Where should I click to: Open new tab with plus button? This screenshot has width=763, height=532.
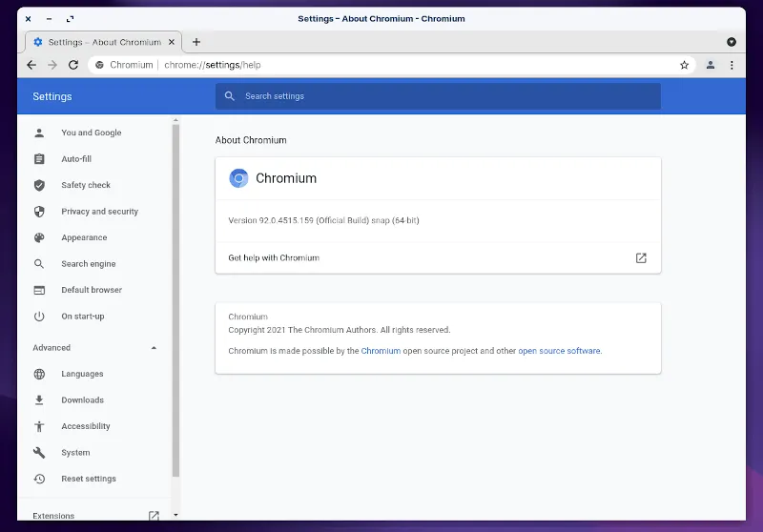196,42
